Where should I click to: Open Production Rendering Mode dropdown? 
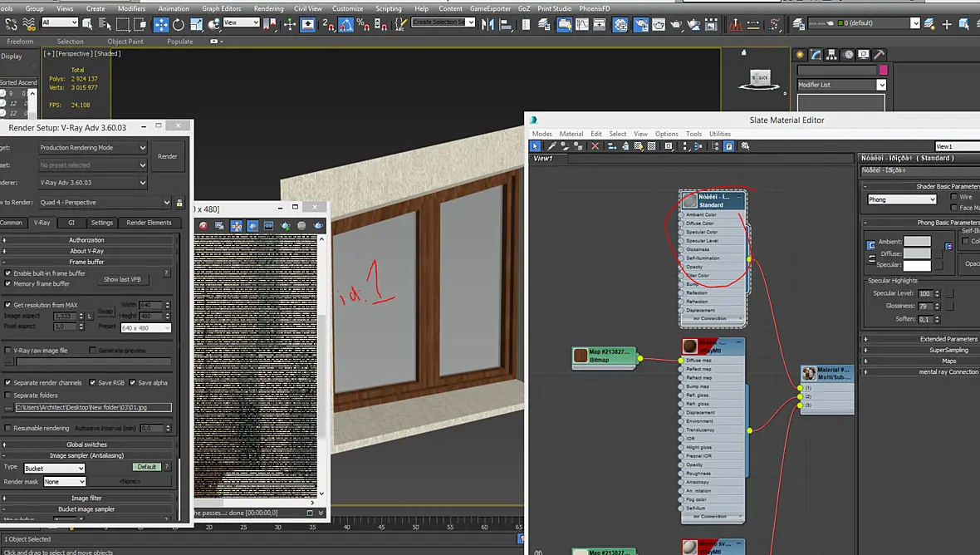(92, 148)
